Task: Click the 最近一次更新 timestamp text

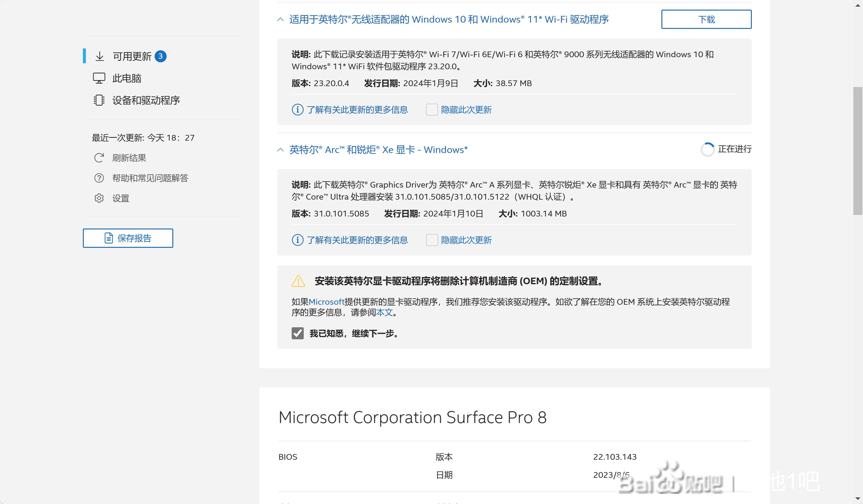Action: tap(143, 138)
